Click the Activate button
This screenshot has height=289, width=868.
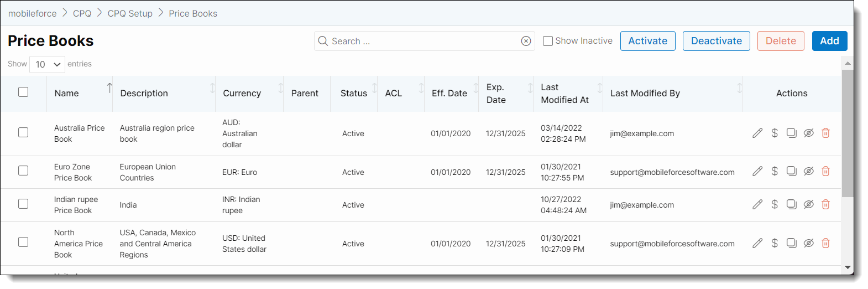[648, 41]
